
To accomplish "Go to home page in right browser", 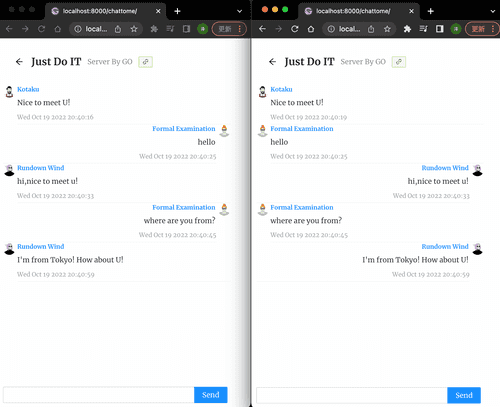I will 311,29.
